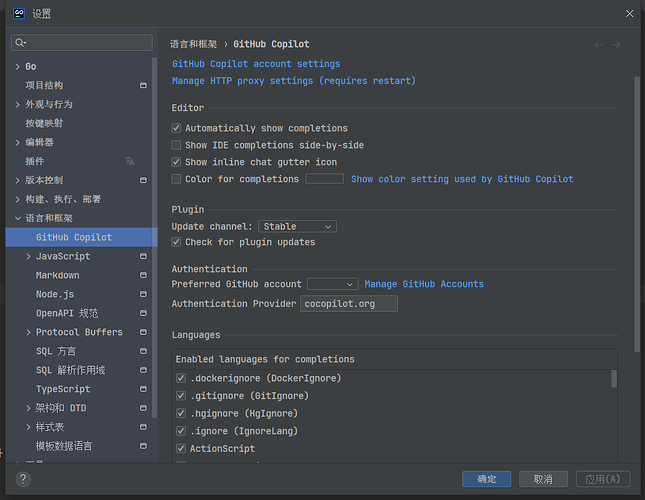Click the settings search field
Screen dimensions: 645x500
tap(82, 42)
